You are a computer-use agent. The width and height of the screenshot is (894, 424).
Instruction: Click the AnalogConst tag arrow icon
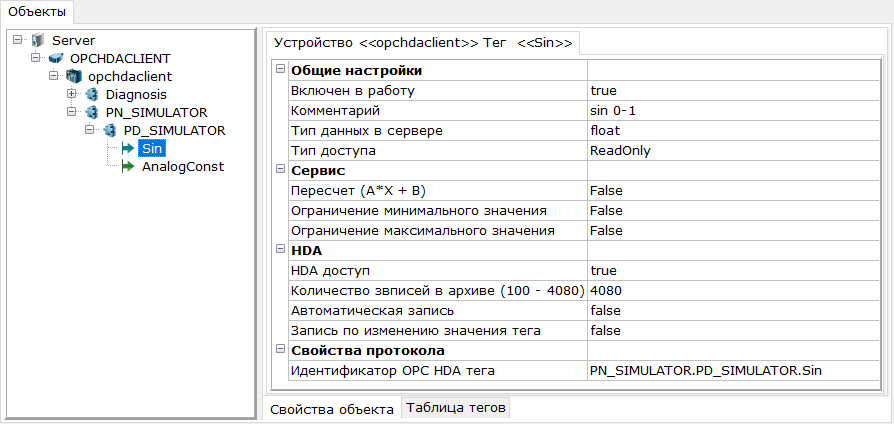coord(128,167)
